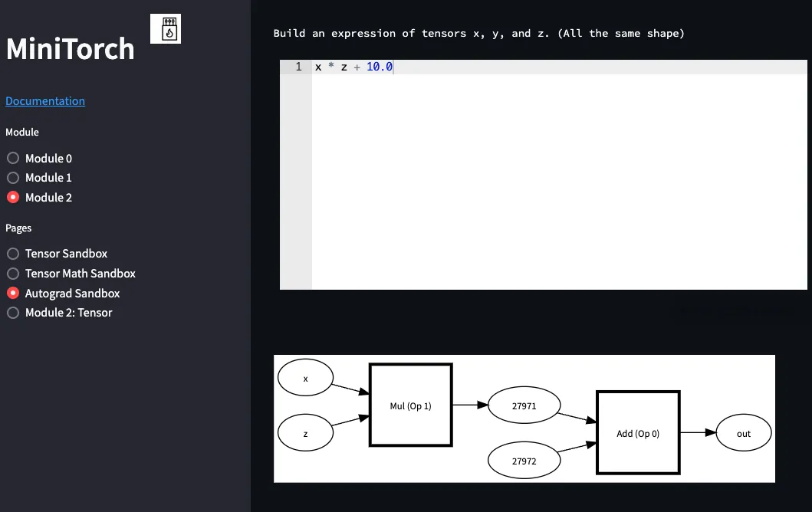The height and width of the screenshot is (512, 812).
Task: Choose the Module 2: Tensor page
Action: coord(13,313)
